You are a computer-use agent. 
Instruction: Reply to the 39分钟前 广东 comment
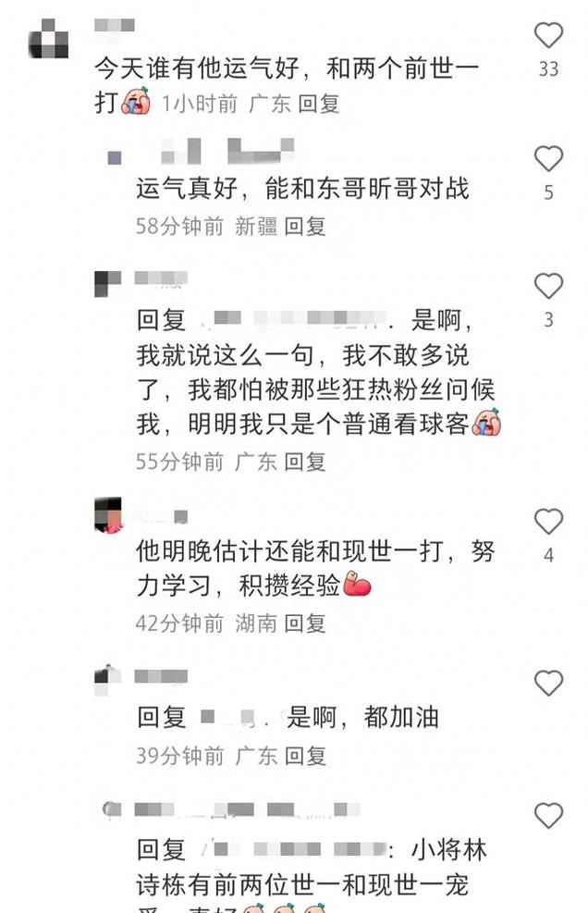(304, 756)
